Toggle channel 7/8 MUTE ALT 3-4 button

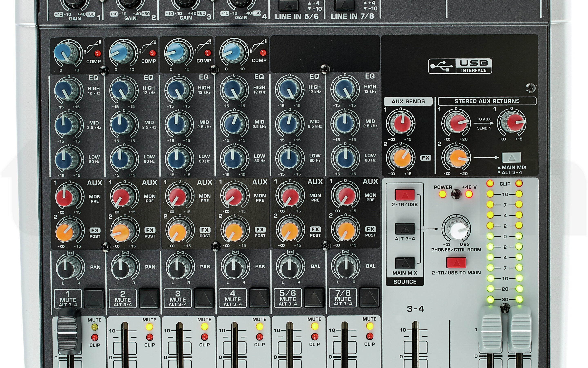click(x=369, y=297)
